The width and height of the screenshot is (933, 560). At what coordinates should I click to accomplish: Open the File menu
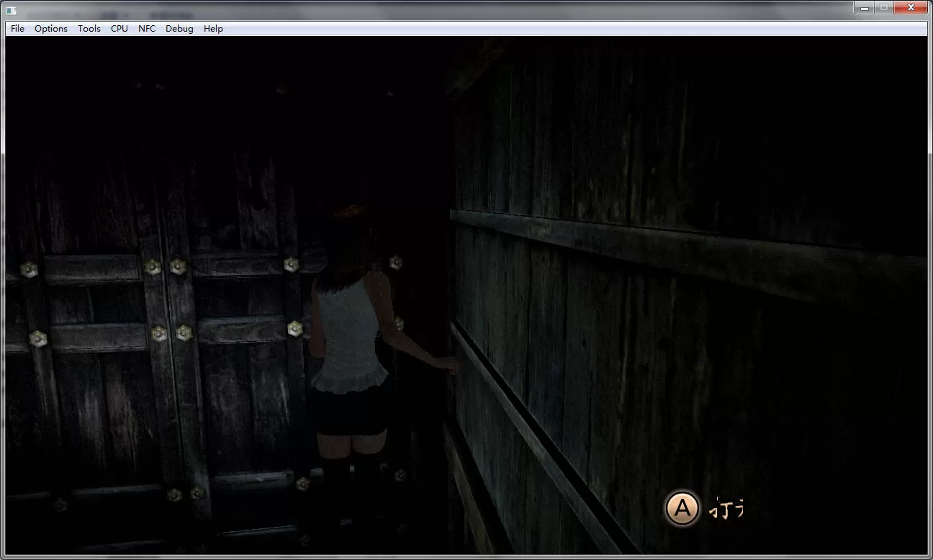17,29
